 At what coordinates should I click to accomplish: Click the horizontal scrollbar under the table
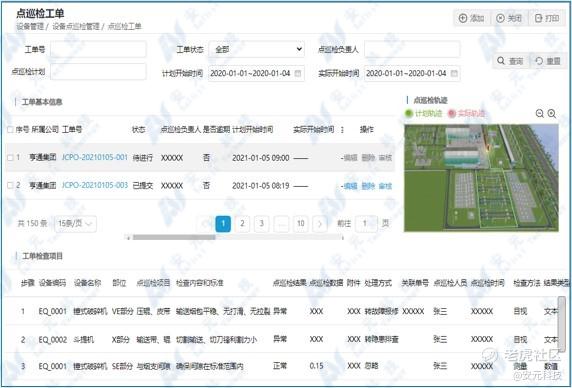(174, 237)
